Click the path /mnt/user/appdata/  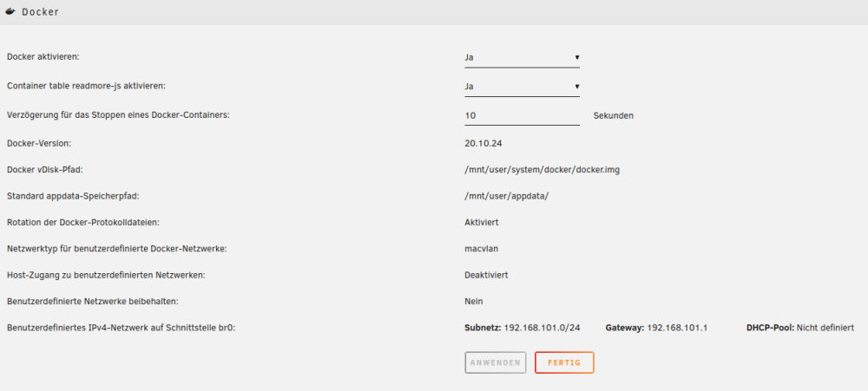pos(507,196)
